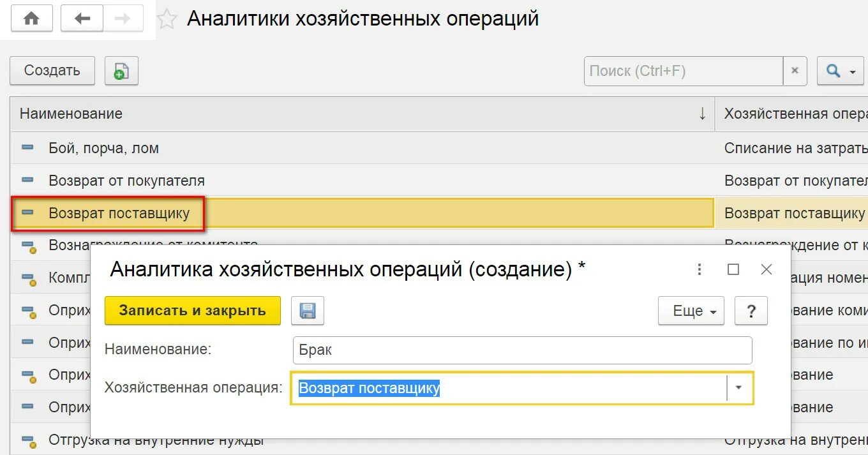Click the row icon beside Возврат от покупателя
This screenshot has height=455, width=868.
pyautogui.click(x=27, y=180)
